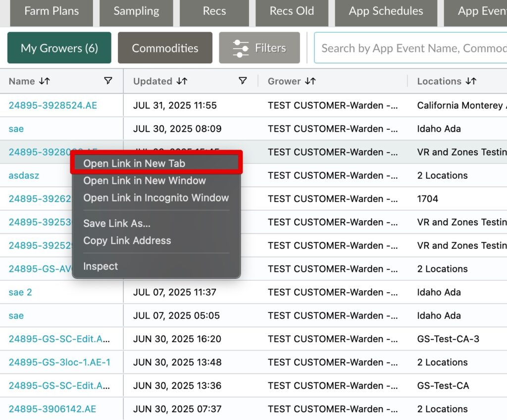Choose Open Link in New Tab
Screen dimensions: 507x420
(156, 163)
